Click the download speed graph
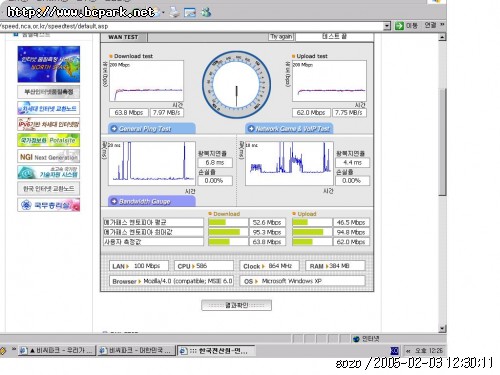The height and width of the screenshot is (375, 500). tap(146, 81)
